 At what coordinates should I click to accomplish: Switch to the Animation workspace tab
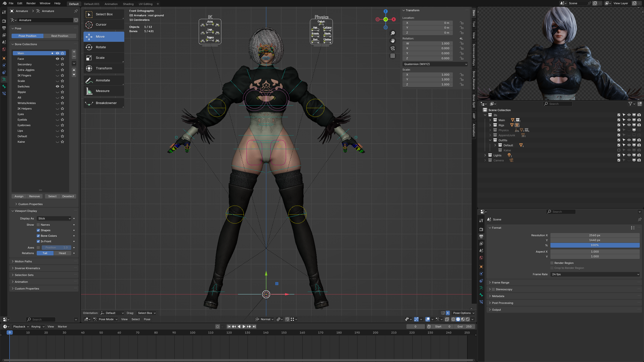pos(111,4)
